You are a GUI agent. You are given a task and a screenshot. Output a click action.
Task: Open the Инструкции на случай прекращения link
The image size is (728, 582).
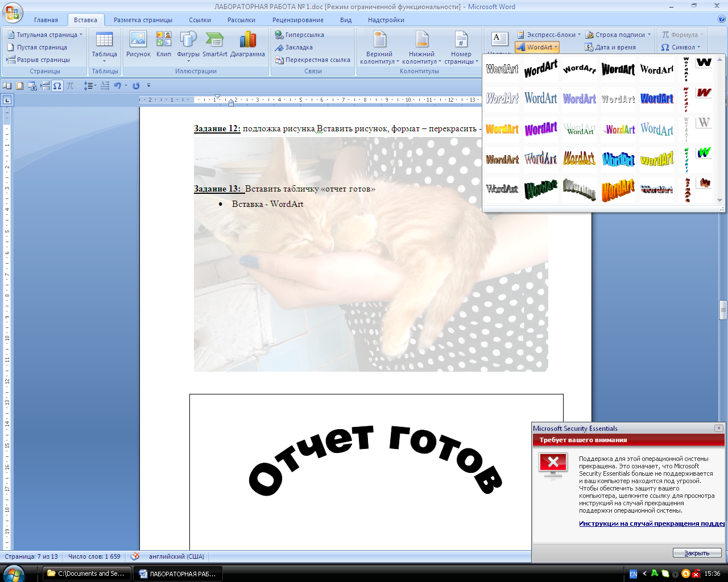pos(652,523)
